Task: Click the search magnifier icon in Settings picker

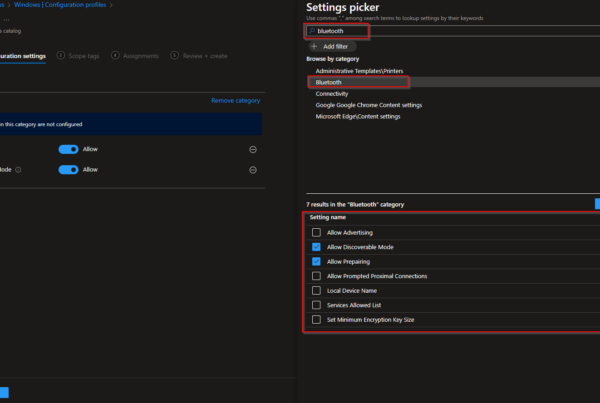Action: (x=312, y=32)
